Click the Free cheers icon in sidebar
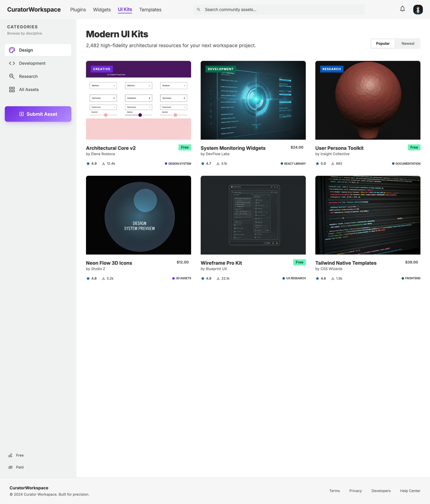430x504 pixels. (x=11, y=455)
